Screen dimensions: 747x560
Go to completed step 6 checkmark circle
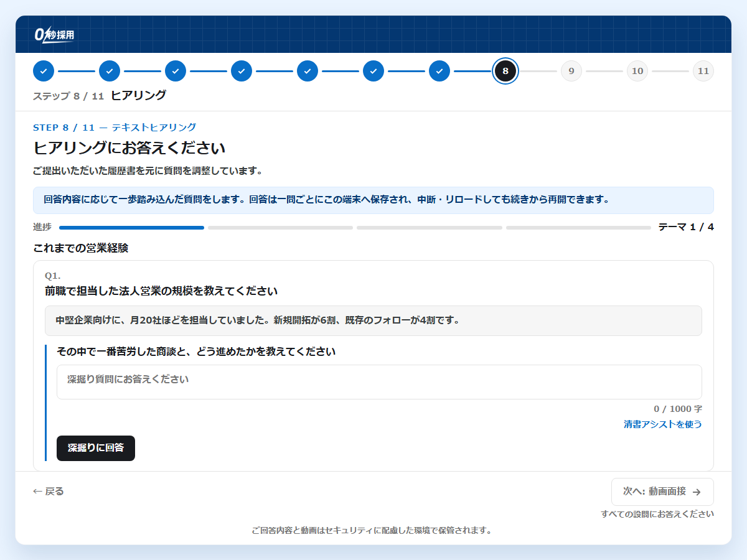(374, 71)
